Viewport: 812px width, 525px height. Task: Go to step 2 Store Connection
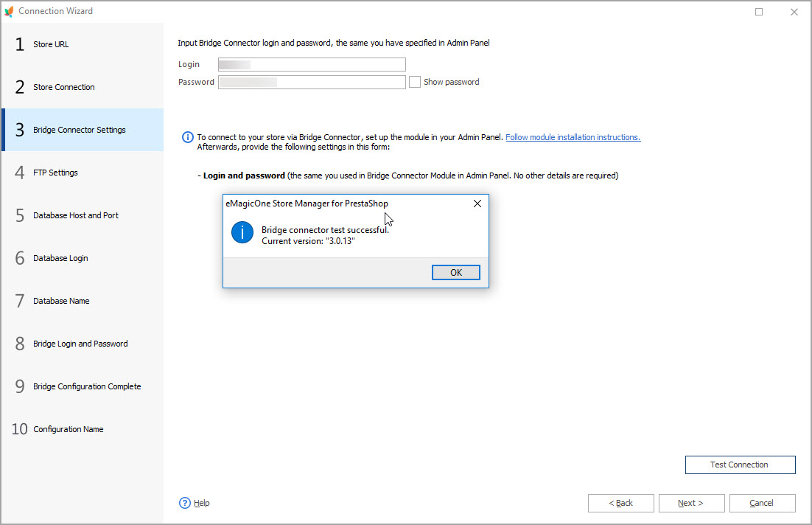tap(83, 87)
